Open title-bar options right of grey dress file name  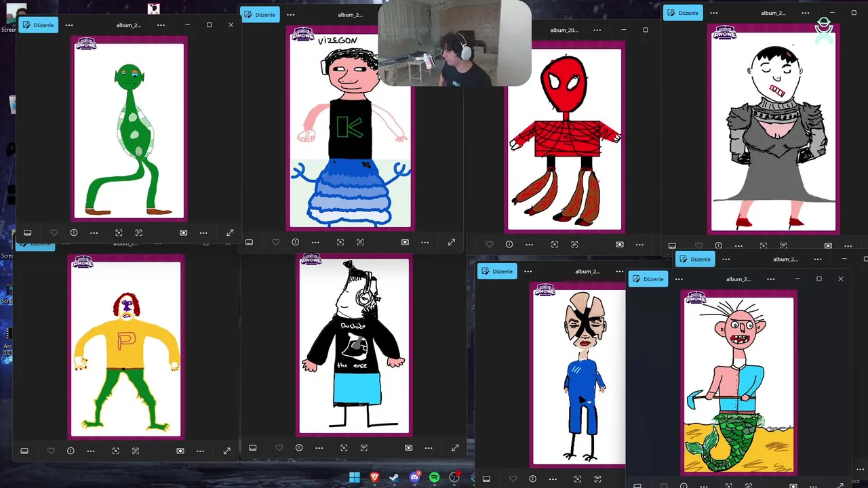coord(805,13)
